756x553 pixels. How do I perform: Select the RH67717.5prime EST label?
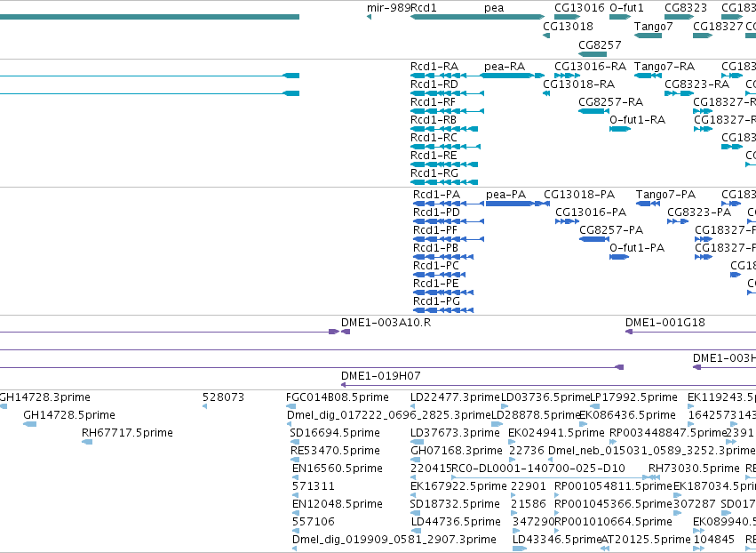[127, 433]
